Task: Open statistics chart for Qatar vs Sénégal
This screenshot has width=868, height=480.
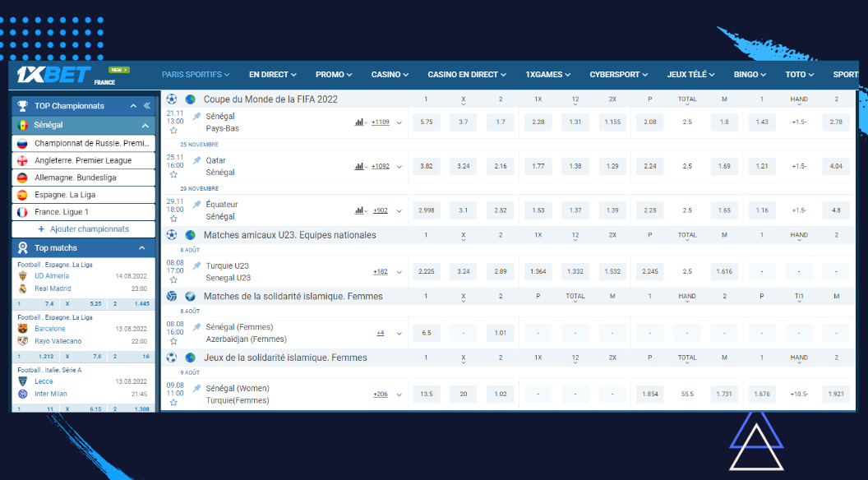Action: pyautogui.click(x=360, y=166)
